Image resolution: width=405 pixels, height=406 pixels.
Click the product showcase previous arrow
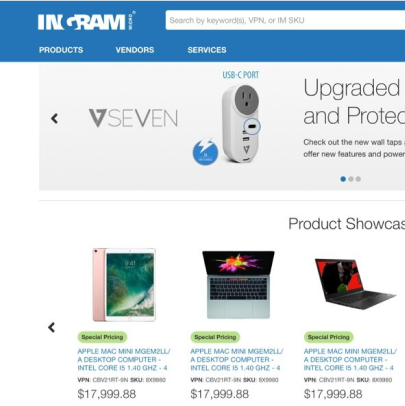tap(51, 327)
